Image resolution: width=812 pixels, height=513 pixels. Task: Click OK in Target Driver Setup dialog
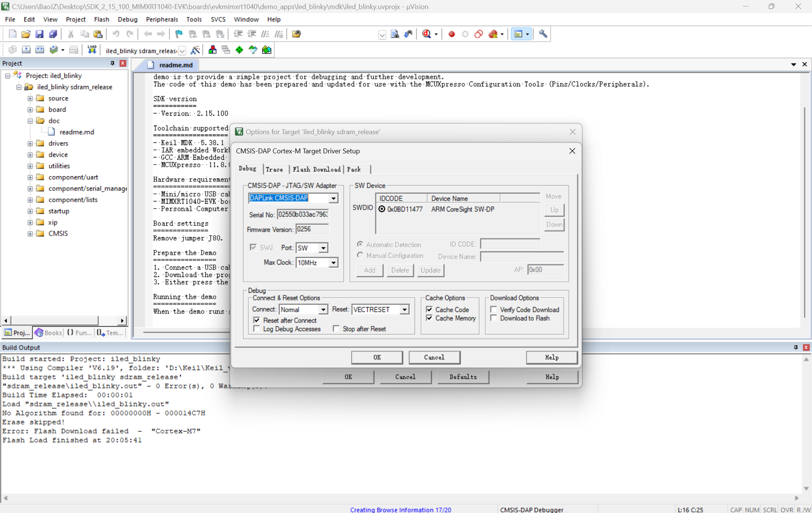(377, 357)
